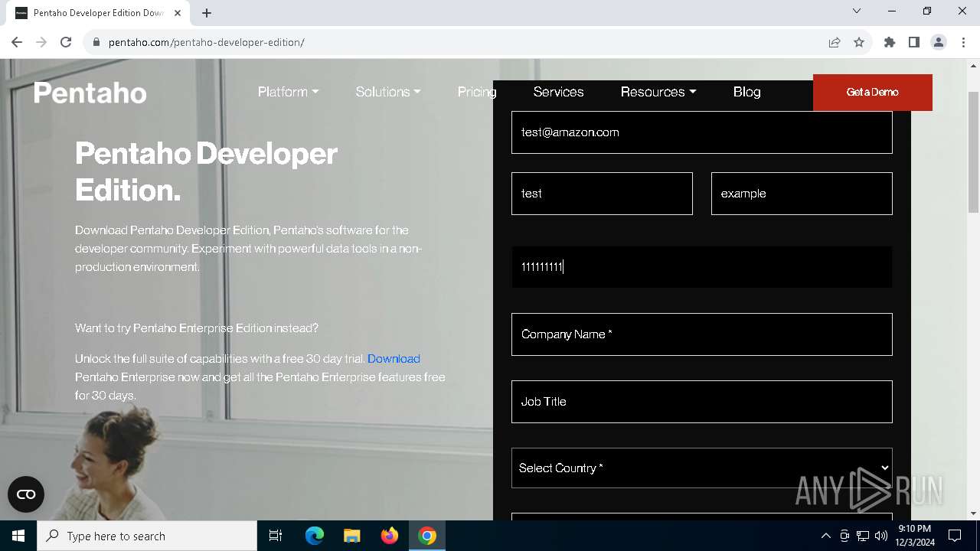Screen dimensions: 980x551
Task: Bookmark this tab with the star icon
Action: tap(859, 42)
